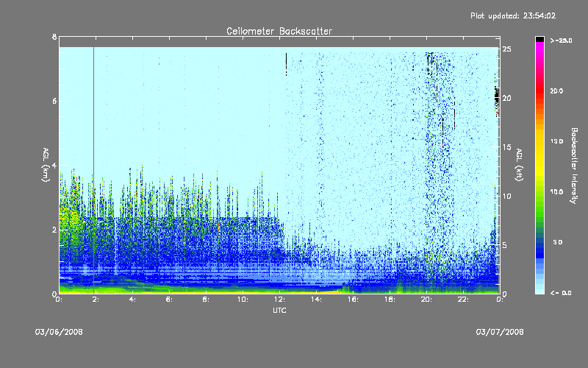The height and width of the screenshot is (368, 588).
Task: Click the "16:" UTC hour tick
Action: click(x=353, y=300)
